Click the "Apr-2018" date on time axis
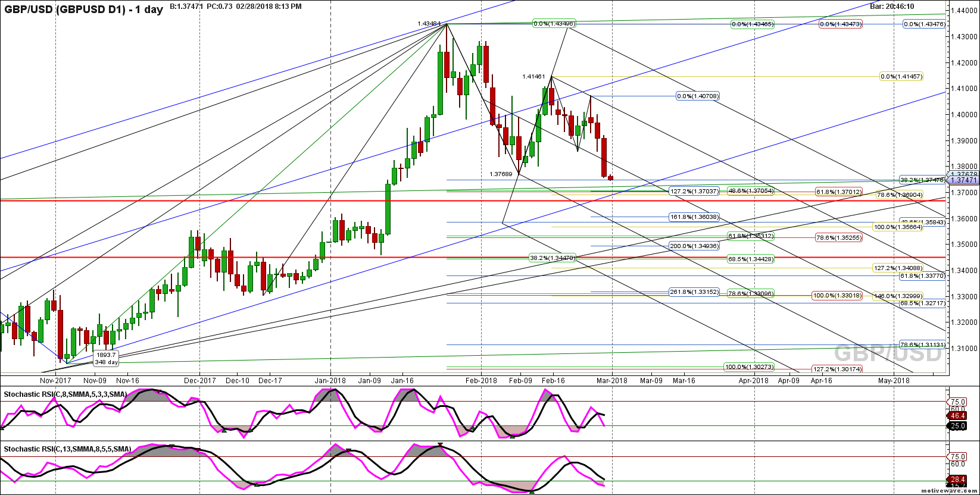 click(x=753, y=380)
